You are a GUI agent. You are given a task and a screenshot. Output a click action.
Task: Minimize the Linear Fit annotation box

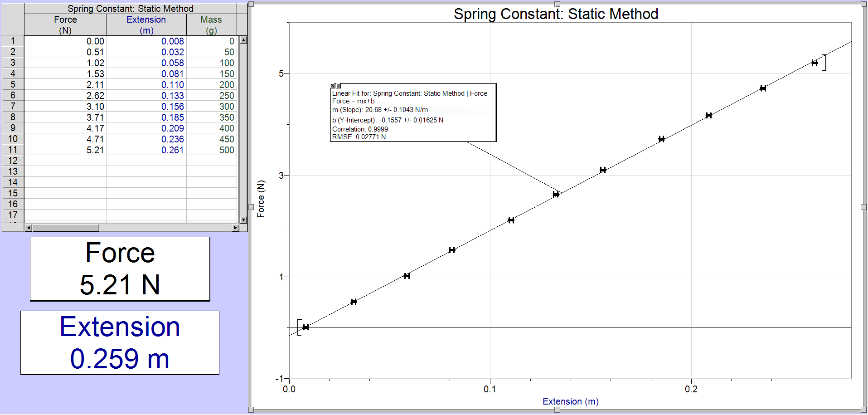pos(338,86)
